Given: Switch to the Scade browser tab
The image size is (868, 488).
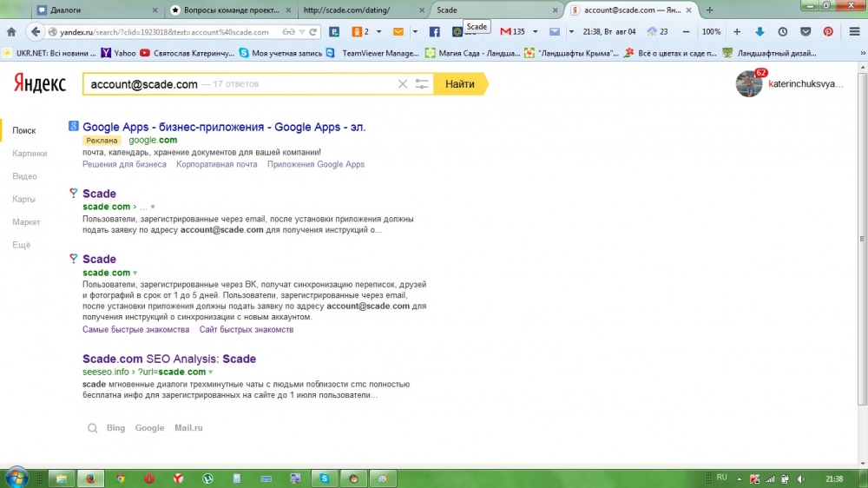Looking at the screenshot, I should coord(497,10).
